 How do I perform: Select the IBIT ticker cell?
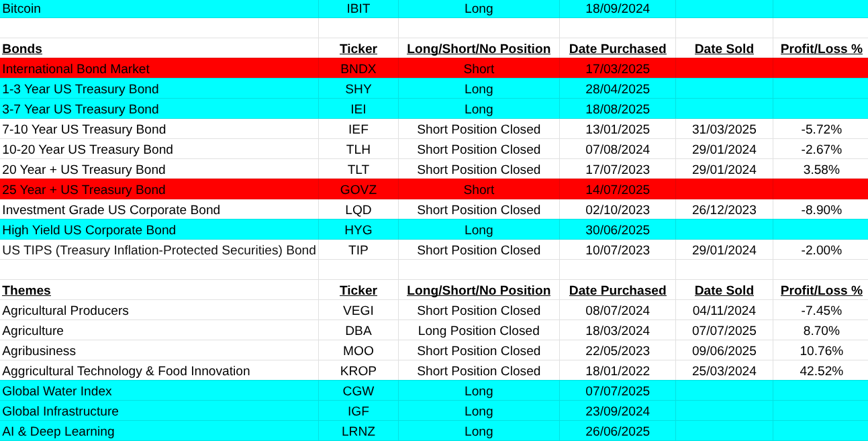(x=358, y=9)
